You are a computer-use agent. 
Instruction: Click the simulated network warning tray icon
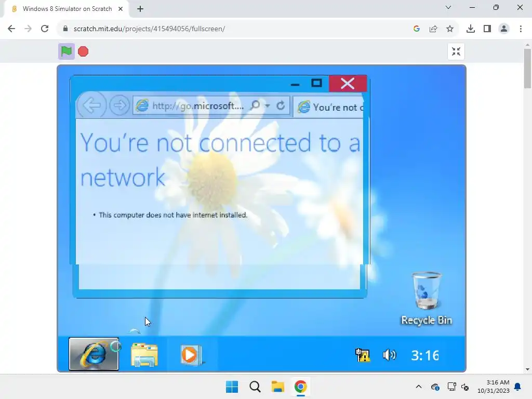coord(362,355)
